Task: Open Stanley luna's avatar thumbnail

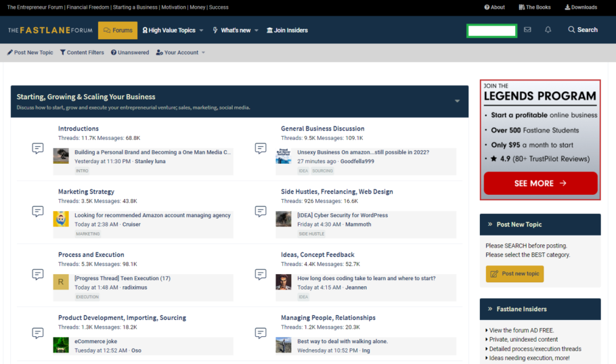Action: [x=61, y=156]
